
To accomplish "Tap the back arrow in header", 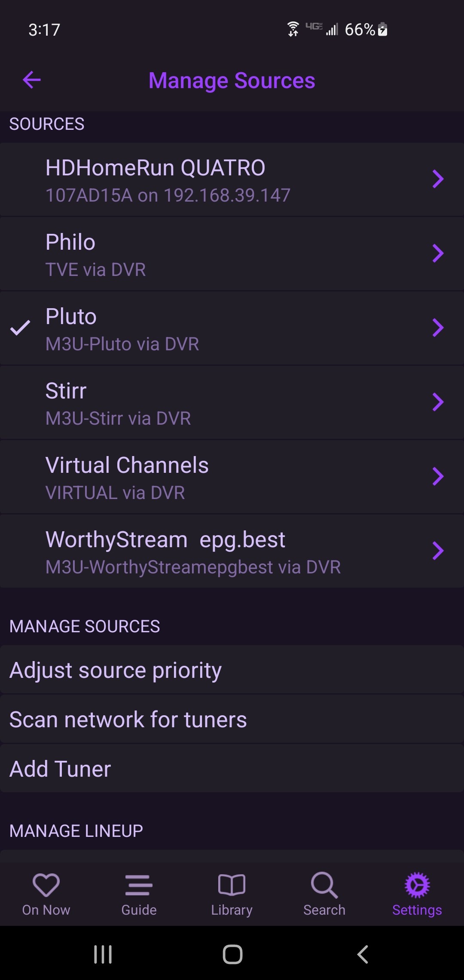I will (32, 80).
